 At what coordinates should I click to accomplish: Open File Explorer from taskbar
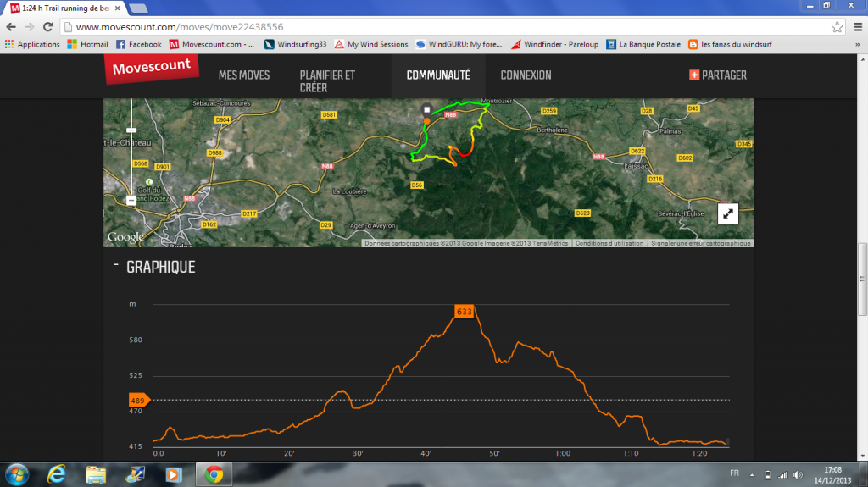click(x=96, y=475)
